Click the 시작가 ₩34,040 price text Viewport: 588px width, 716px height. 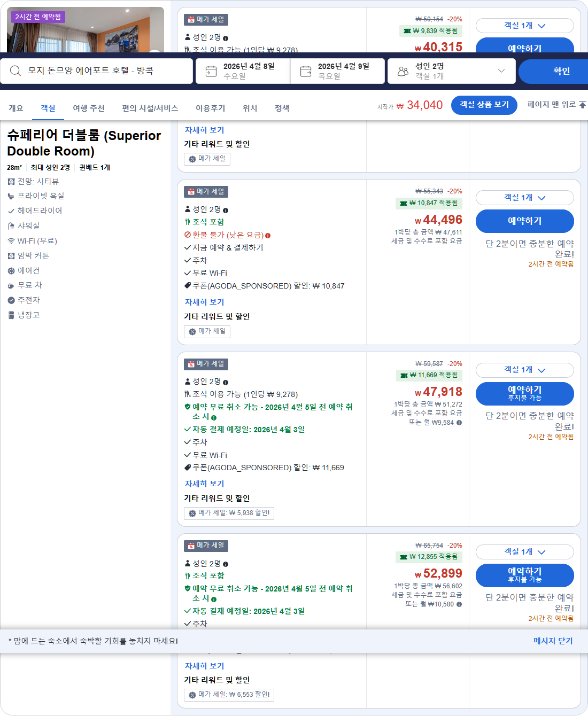[x=410, y=105]
